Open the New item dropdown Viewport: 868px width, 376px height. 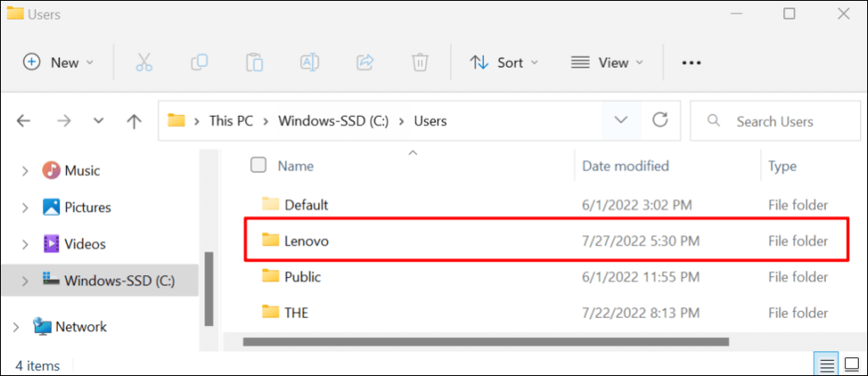point(58,62)
